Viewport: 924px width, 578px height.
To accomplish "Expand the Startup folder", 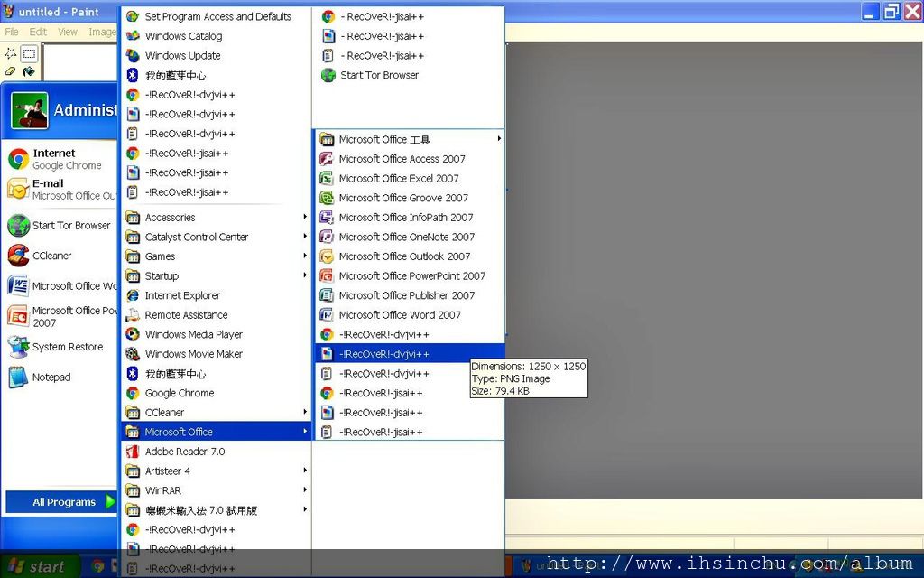I will [x=217, y=275].
